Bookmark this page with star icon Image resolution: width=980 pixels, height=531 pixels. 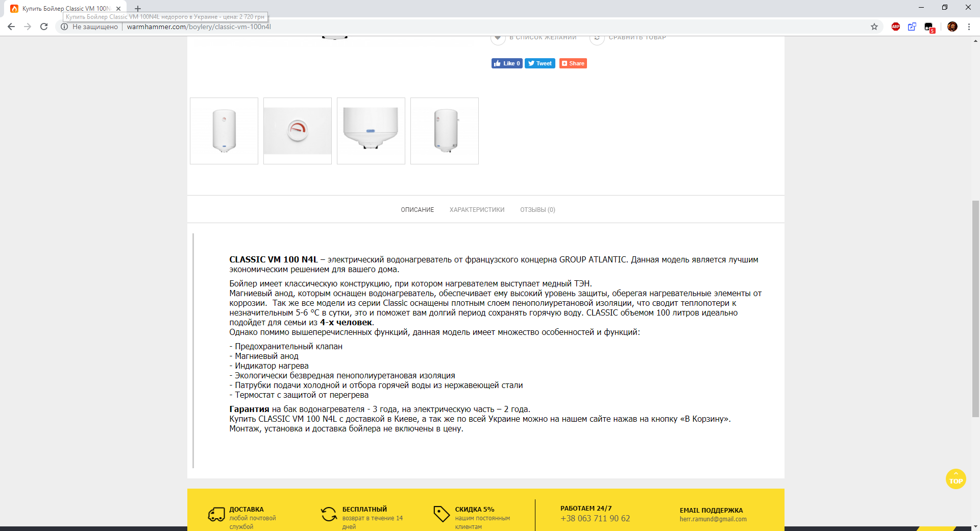tap(874, 27)
